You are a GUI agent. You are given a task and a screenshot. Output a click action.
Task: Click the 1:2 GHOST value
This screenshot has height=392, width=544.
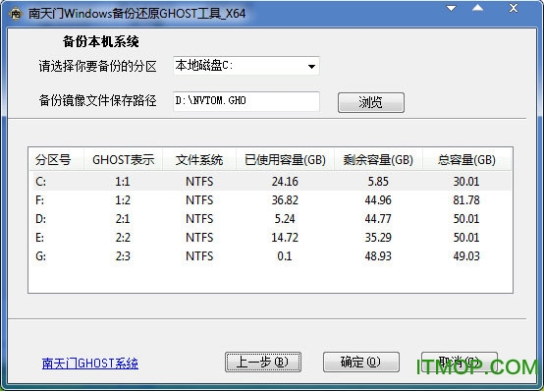(123, 200)
